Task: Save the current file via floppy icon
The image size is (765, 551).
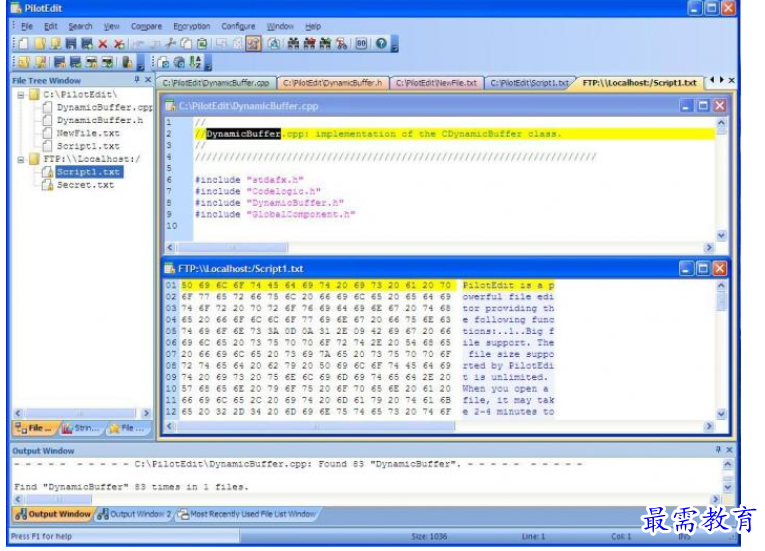Action: coord(71,44)
